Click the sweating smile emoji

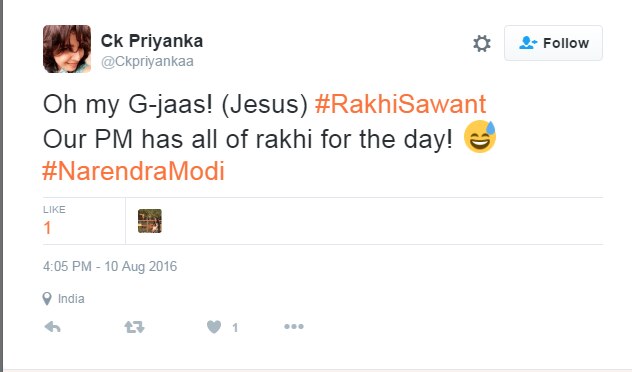click(480, 137)
